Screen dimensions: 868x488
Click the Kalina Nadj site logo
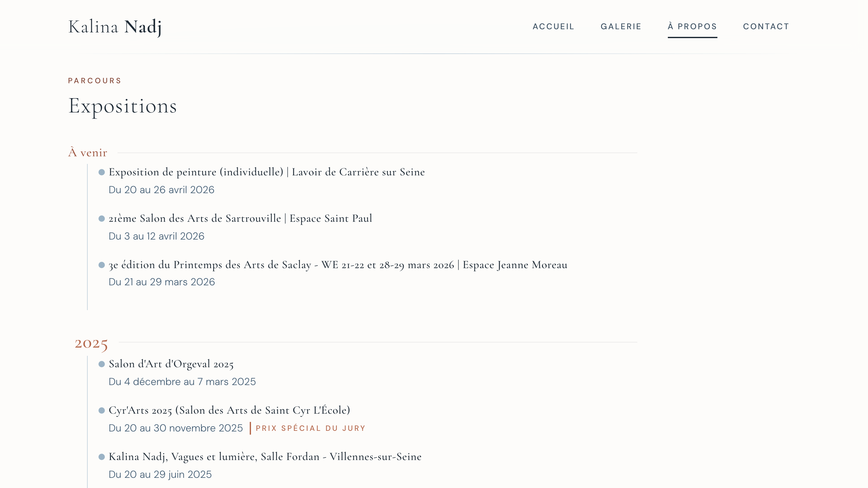[115, 27]
